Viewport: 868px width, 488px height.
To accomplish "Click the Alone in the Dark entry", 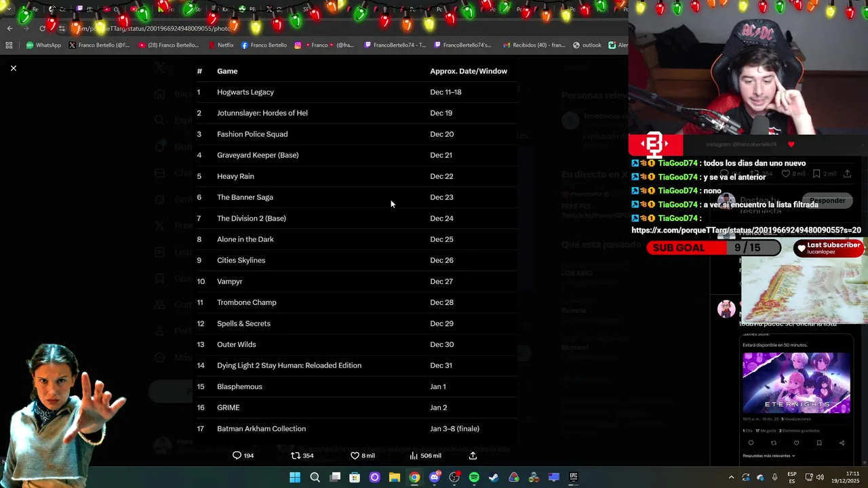I will 245,239.
